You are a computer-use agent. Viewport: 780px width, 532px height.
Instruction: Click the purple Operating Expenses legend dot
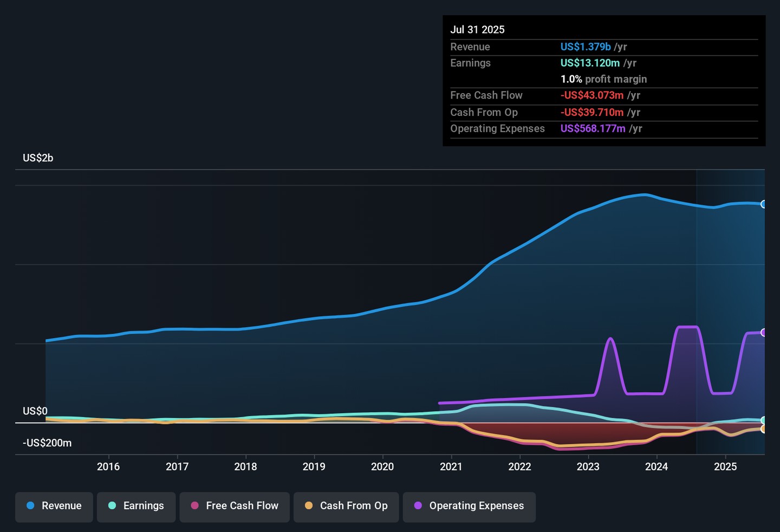click(x=418, y=506)
